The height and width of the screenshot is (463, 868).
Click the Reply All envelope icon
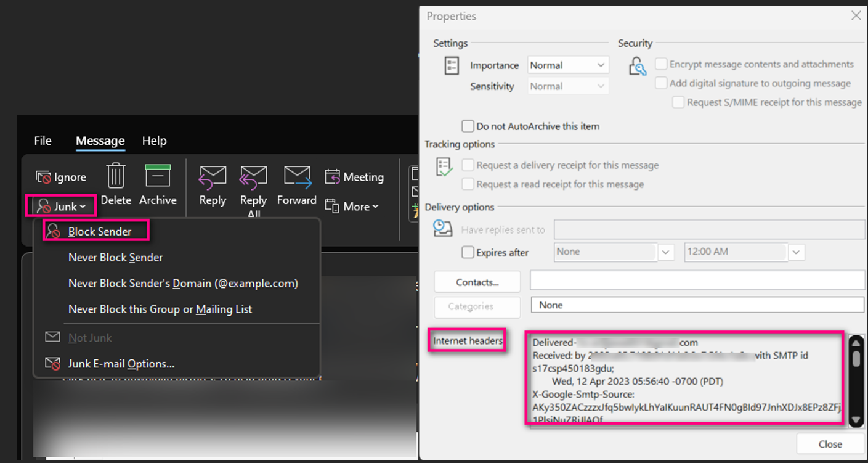tap(253, 177)
